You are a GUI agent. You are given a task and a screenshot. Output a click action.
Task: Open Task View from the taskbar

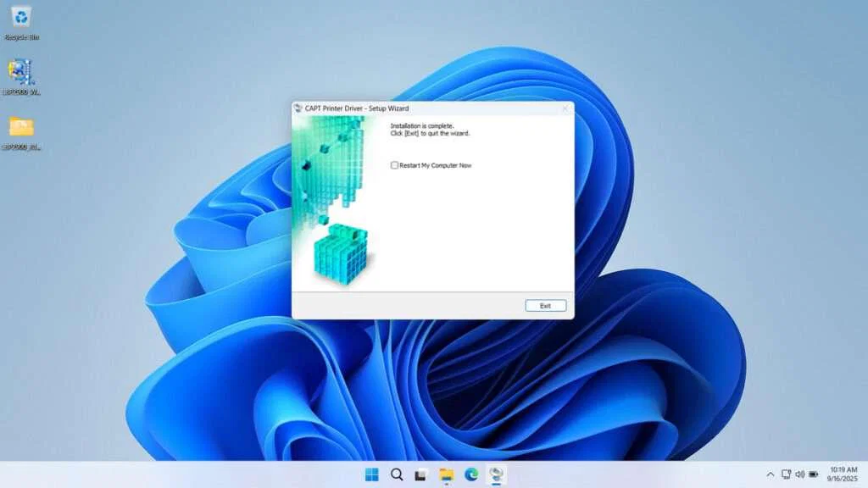(420, 476)
